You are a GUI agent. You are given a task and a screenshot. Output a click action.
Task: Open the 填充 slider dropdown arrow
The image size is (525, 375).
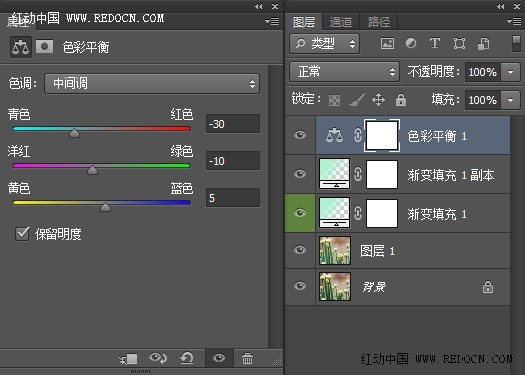tap(510, 100)
